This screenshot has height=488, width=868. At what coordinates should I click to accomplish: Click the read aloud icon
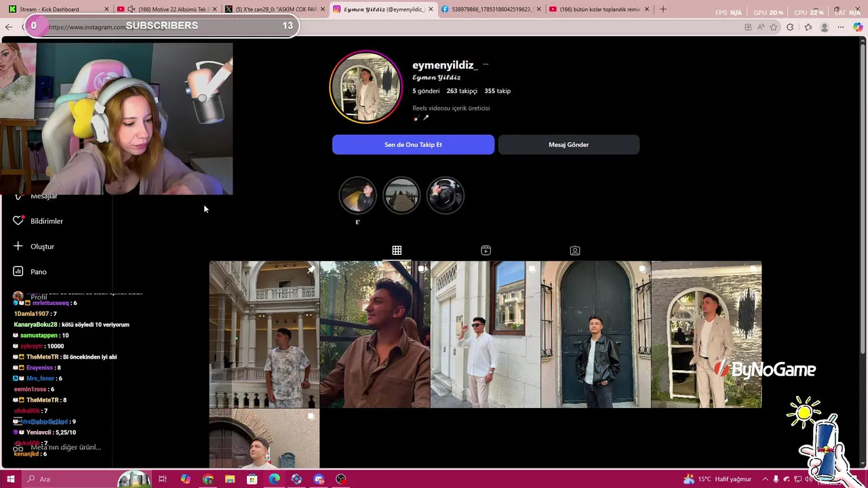pyautogui.click(x=761, y=27)
